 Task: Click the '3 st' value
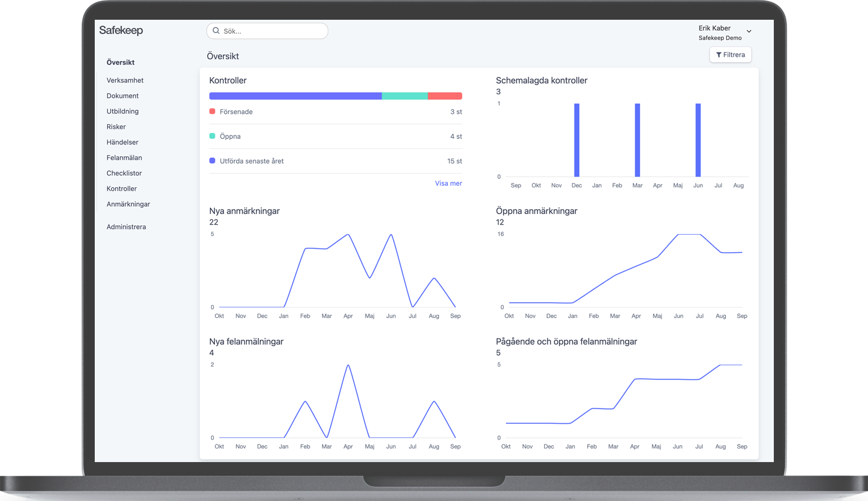pos(456,112)
